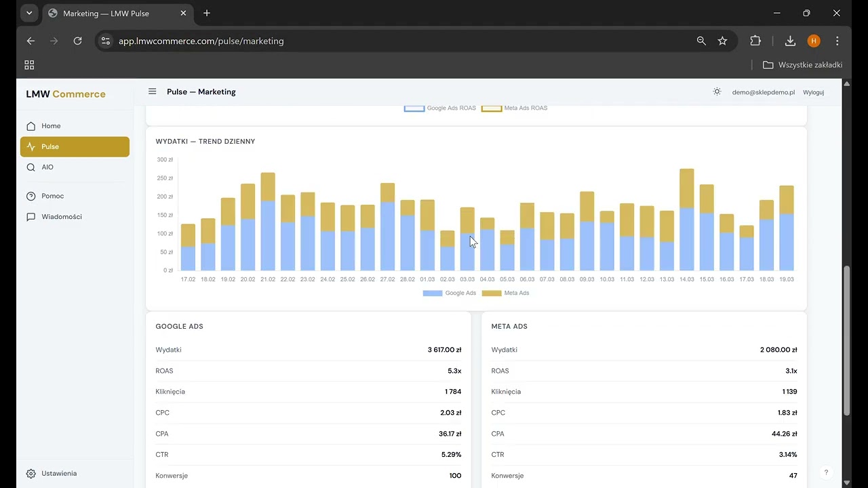
Task: Toggle Google Ads ROAS legend item
Action: [440, 108]
